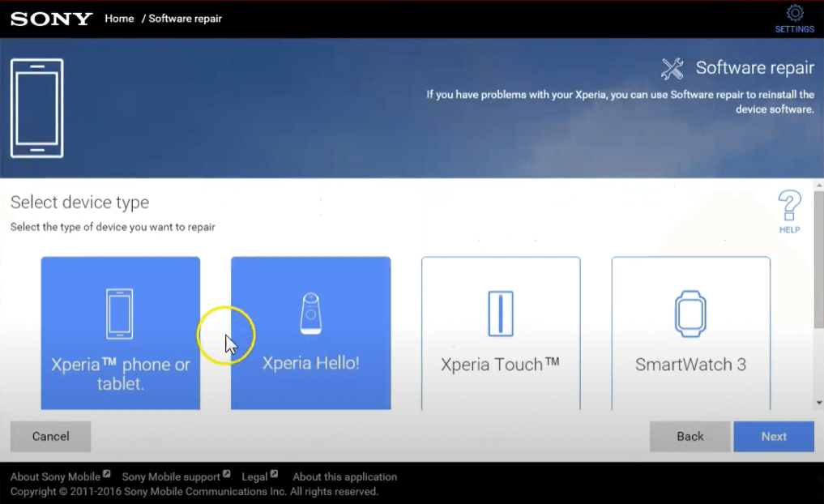Viewport: 824px width, 504px height.
Task: Click the large phone outline icon in banner
Action: coord(36,109)
